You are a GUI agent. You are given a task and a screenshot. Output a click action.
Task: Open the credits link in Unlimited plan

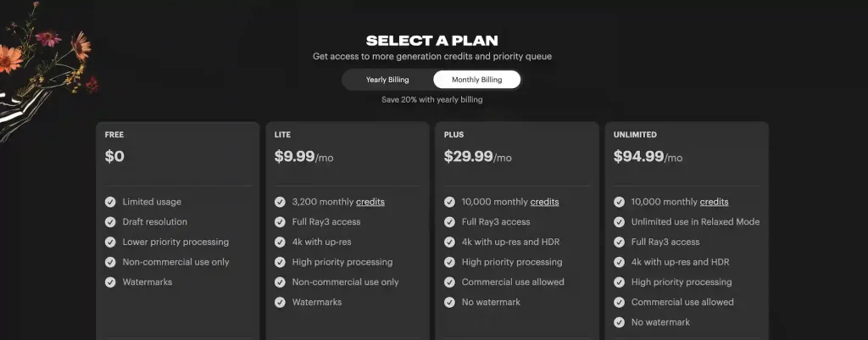714,202
